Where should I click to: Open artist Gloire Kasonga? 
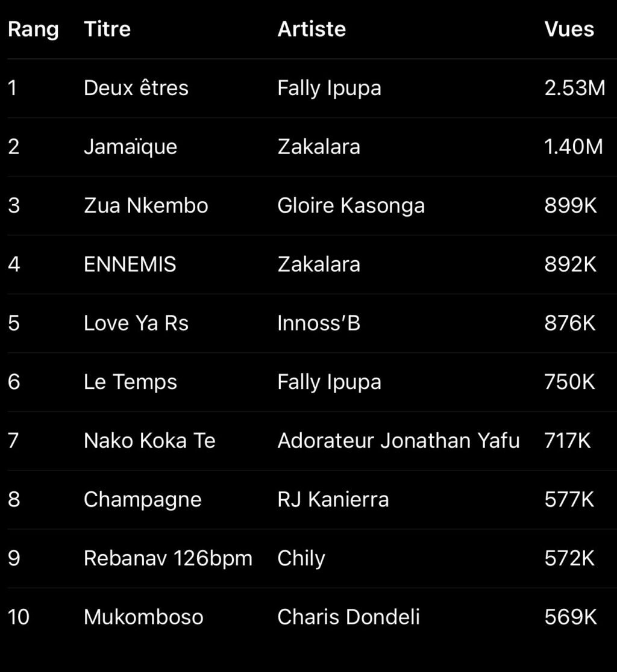(351, 205)
